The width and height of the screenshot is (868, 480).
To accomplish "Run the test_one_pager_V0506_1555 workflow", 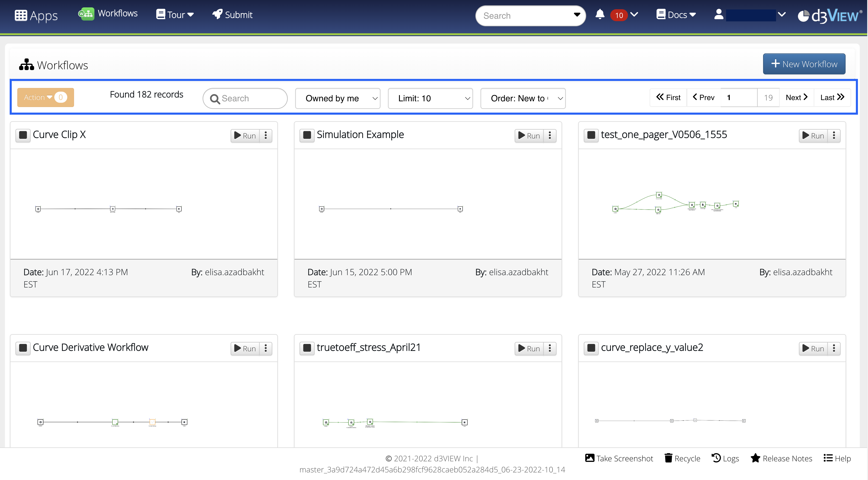I will [x=813, y=136].
